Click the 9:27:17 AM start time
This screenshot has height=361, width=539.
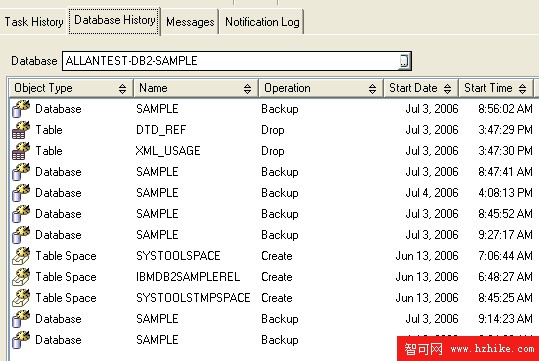[505, 235]
